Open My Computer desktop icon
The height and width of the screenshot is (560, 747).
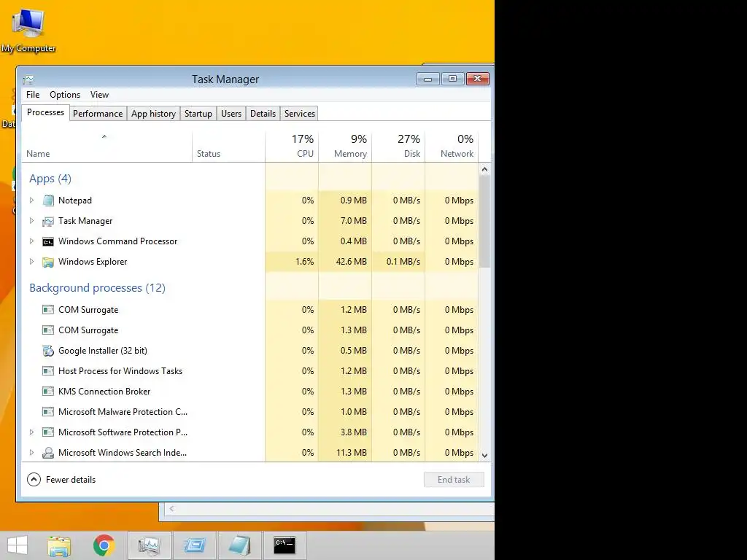[x=28, y=30]
